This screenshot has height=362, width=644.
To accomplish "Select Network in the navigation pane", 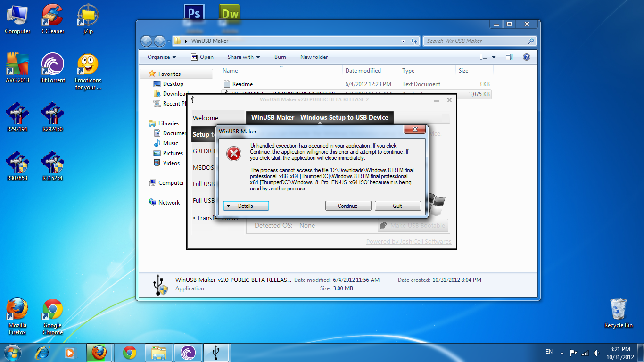I will pos(169,203).
